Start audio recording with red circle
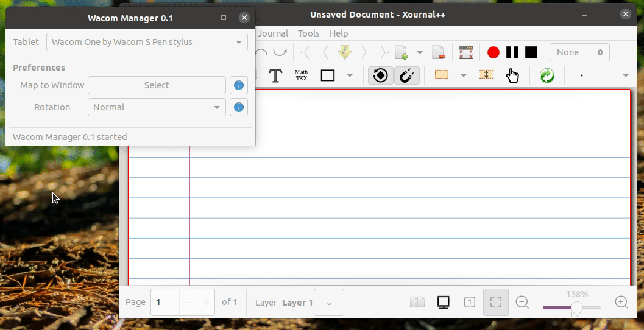644x330 pixels. [494, 52]
